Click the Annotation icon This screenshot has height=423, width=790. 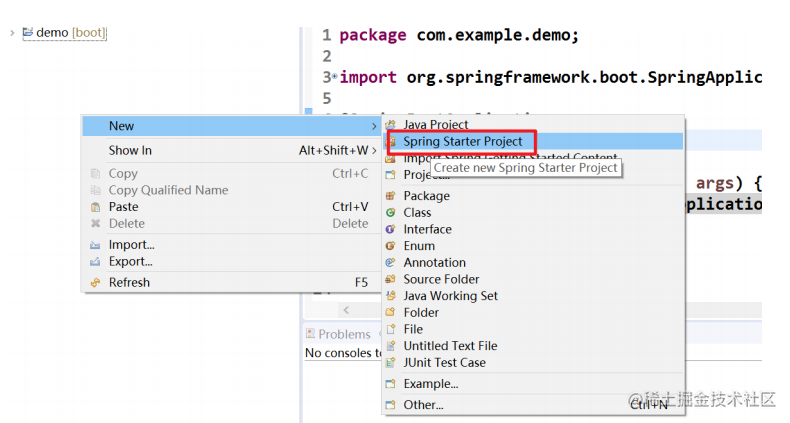coord(391,263)
